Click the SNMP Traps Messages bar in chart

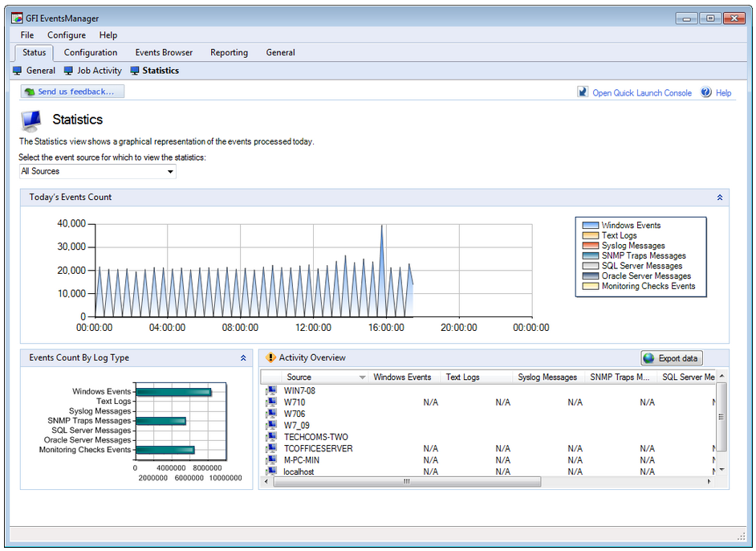tap(161, 421)
